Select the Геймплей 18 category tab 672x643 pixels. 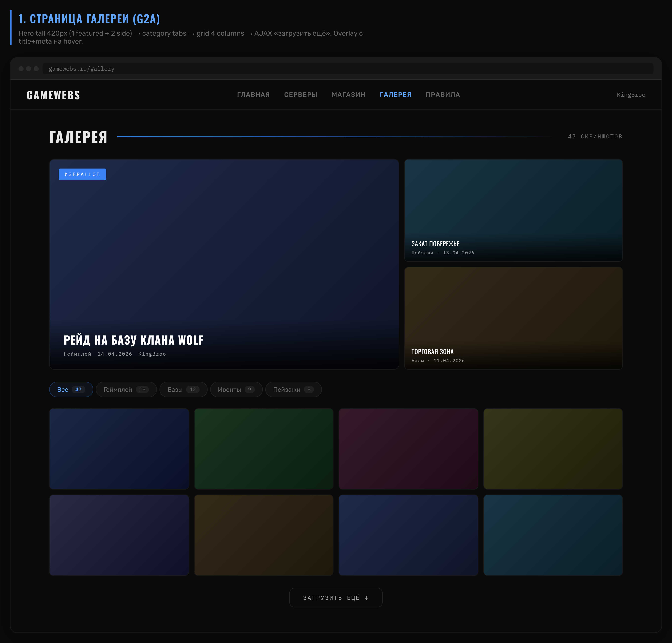pos(126,389)
